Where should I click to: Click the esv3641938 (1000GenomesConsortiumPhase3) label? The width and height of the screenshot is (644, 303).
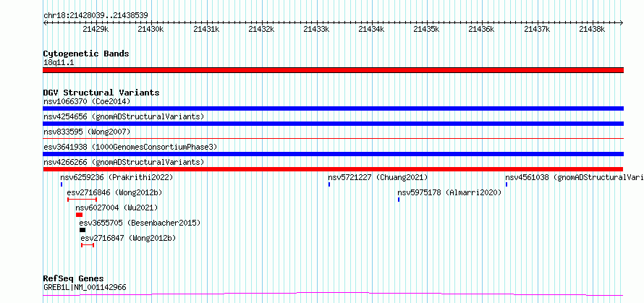130,147
